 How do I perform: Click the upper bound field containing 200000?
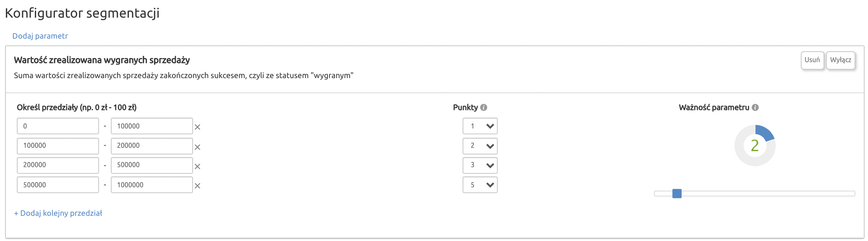click(152, 146)
